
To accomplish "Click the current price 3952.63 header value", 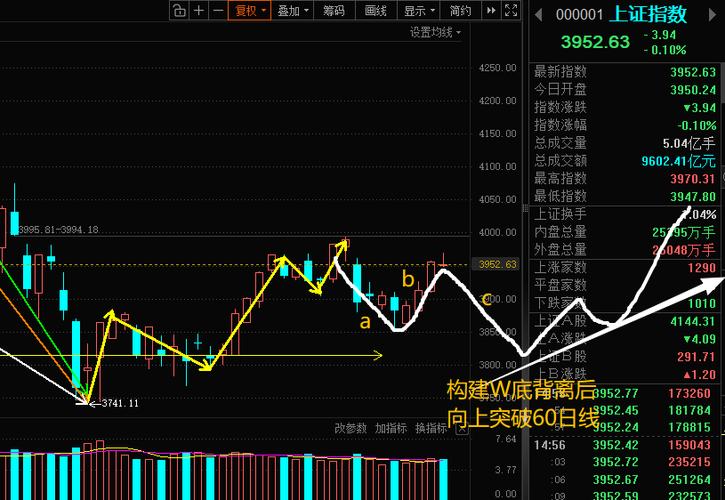I will coord(595,42).
